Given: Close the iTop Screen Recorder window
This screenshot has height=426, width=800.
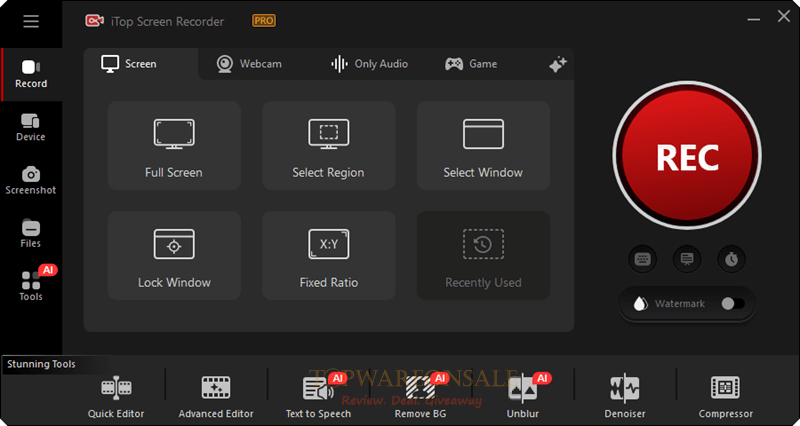Looking at the screenshot, I should click(784, 17).
